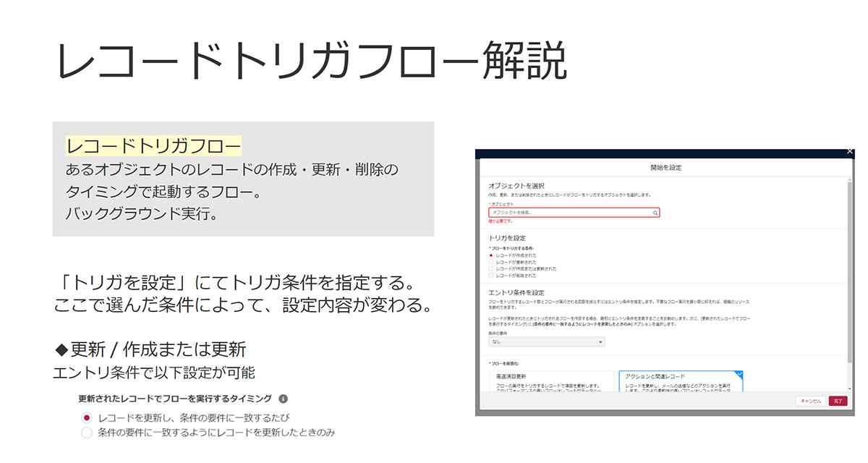Viewport: 868px width, 463px height.
Task: Select radio レコードが作成された
Action: (491, 255)
